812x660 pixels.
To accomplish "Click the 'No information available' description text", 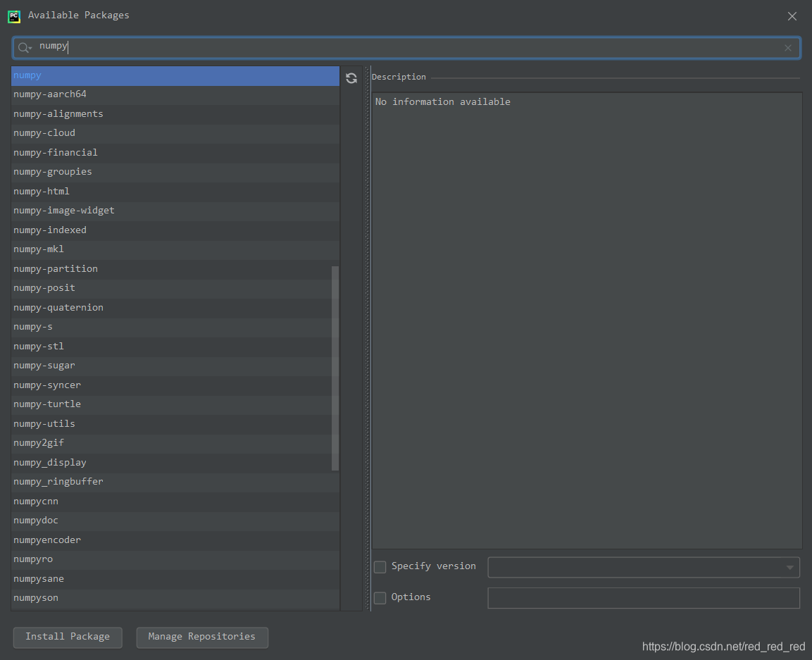I will coord(443,102).
